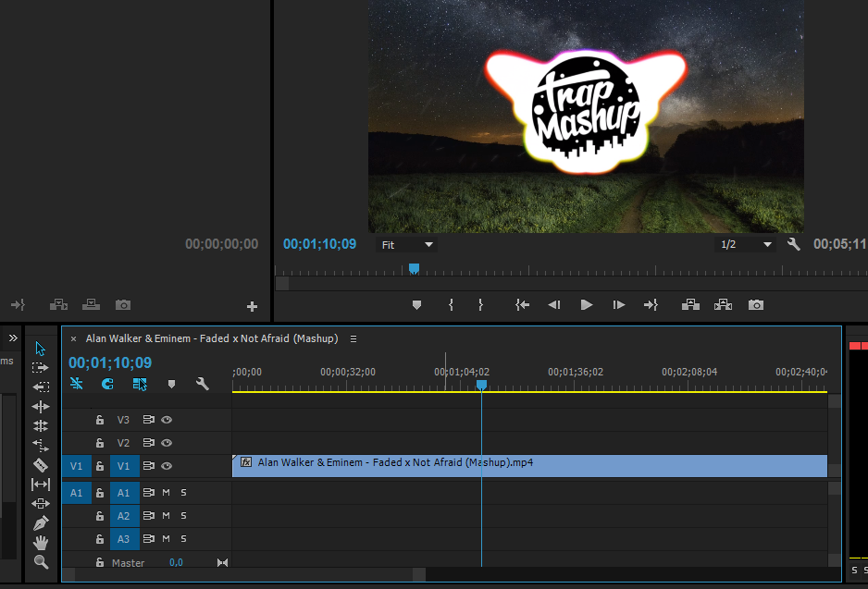The image size is (868, 589).
Task: Play the sequence in Program Monitor
Action: point(587,305)
